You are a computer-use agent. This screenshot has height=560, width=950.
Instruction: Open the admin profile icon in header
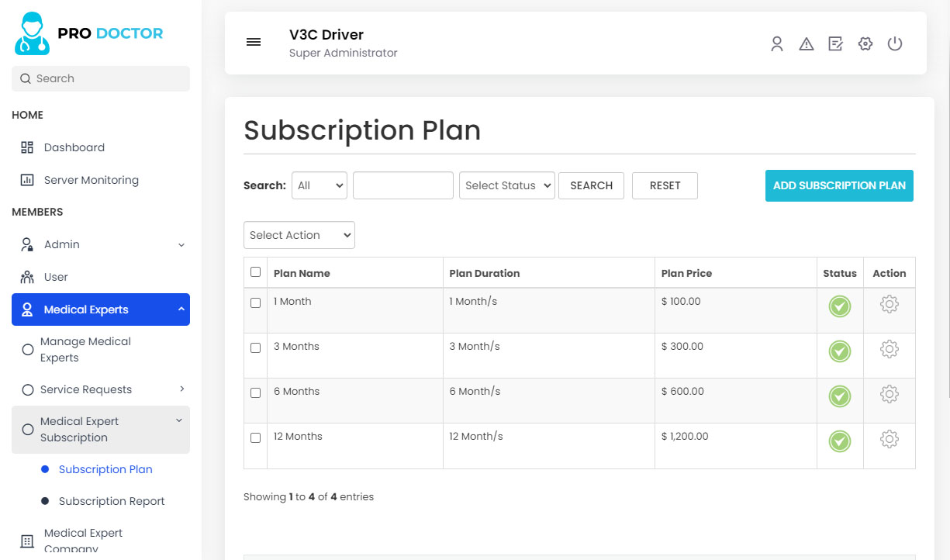pyautogui.click(x=777, y=43)
